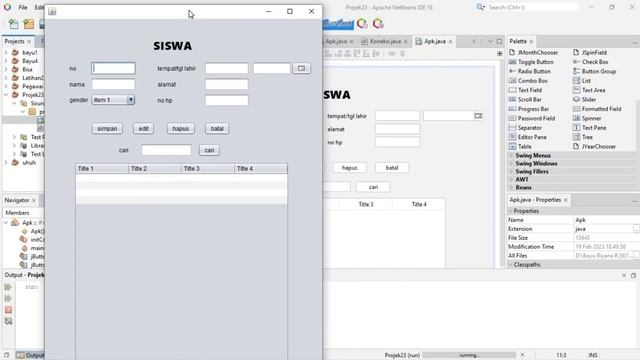Expand Bayu4 project node
Image resolution: width=640 pixels, height=360 pixels.
click(x=6, y=61)
